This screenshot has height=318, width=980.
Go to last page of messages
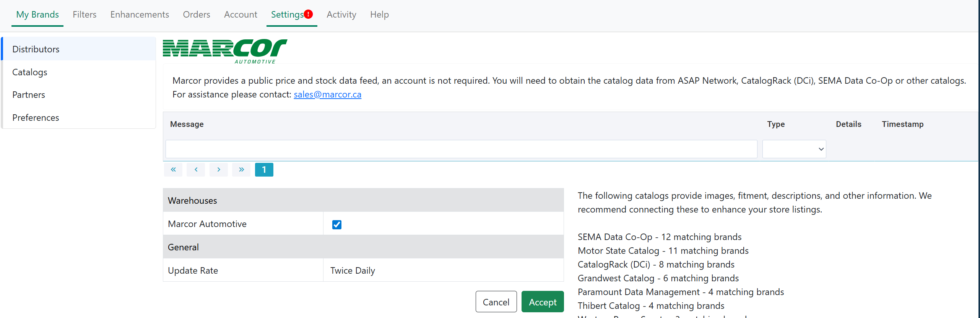tap(241, 170)
